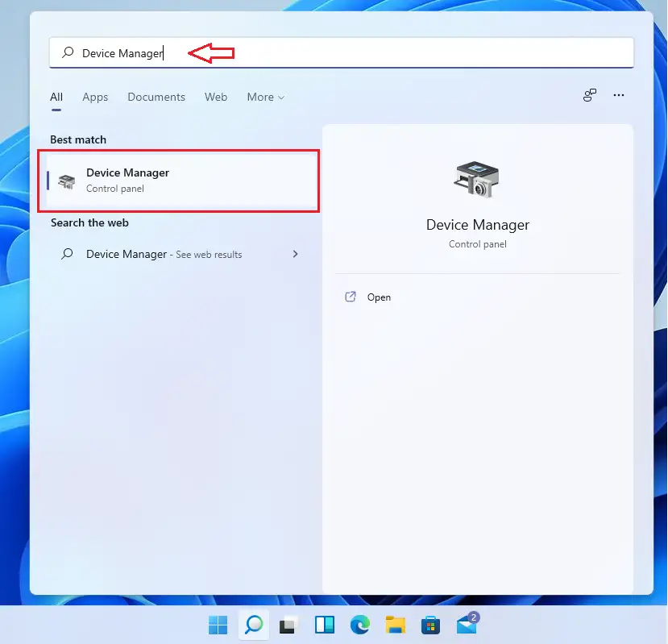Open Task View from the taskbar
The width and height of the screenshot is (668, 644).
click(x=288, y=625)
